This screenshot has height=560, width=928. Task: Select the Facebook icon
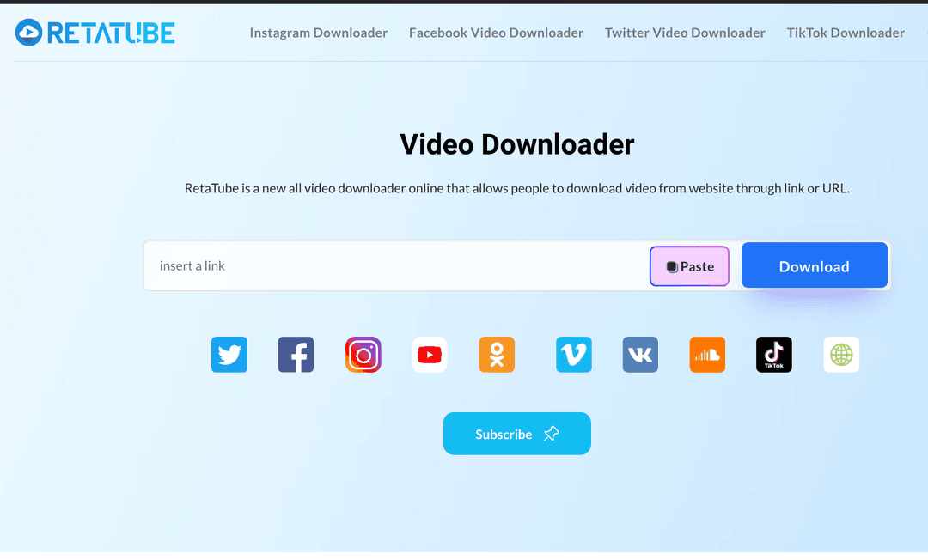point(296,355)
